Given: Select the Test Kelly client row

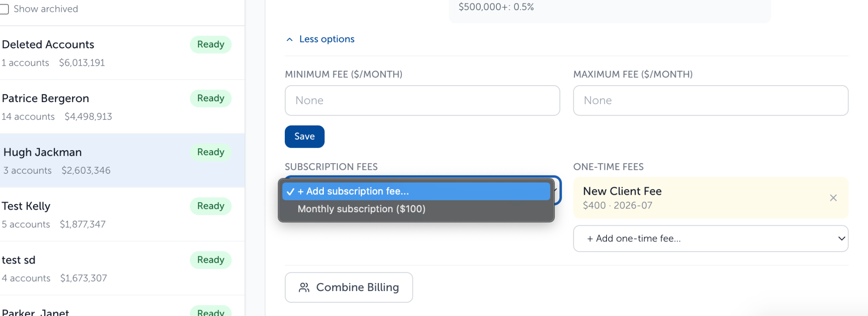Looking at the screenshot, I should [122, 214].
